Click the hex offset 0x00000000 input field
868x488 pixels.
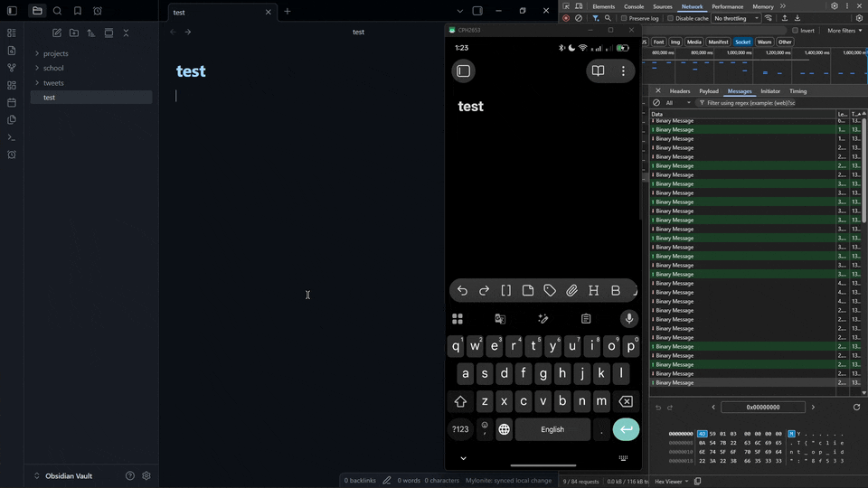763,408
